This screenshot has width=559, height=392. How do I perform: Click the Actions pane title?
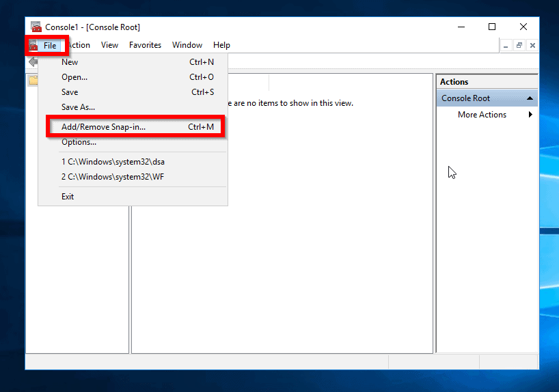click(x=454, y=82)
